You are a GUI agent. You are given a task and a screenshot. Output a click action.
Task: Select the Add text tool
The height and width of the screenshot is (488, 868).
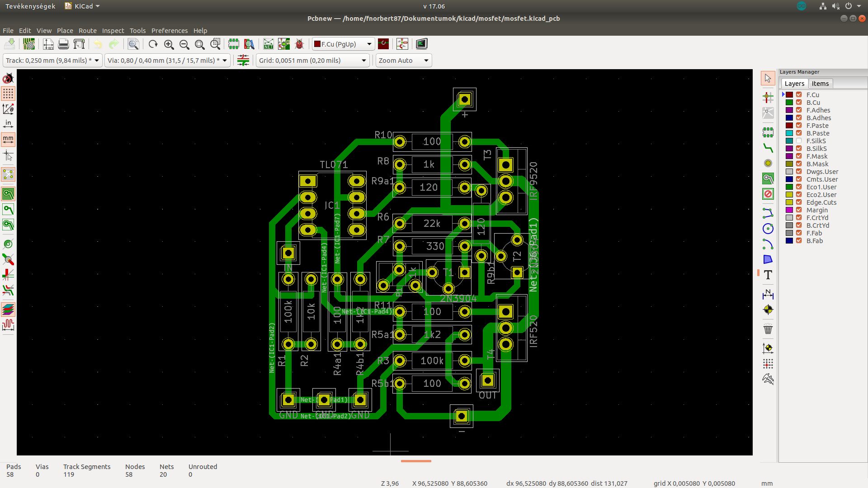click(x=768, y=275)
